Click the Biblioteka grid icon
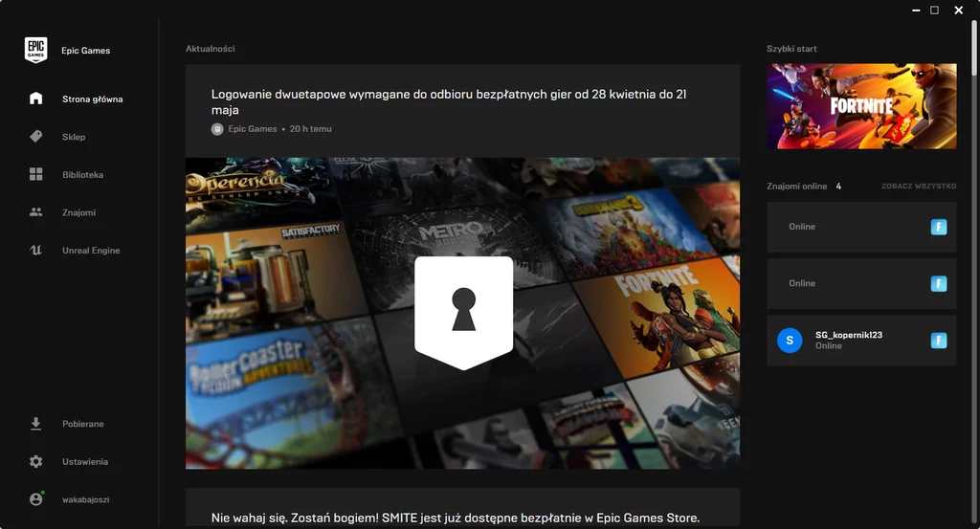 coord(35,174)
